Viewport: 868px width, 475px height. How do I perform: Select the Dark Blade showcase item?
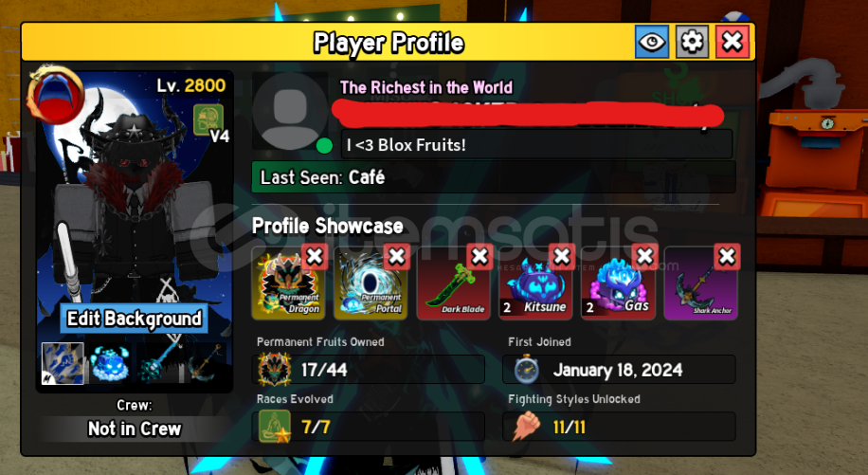453,284
